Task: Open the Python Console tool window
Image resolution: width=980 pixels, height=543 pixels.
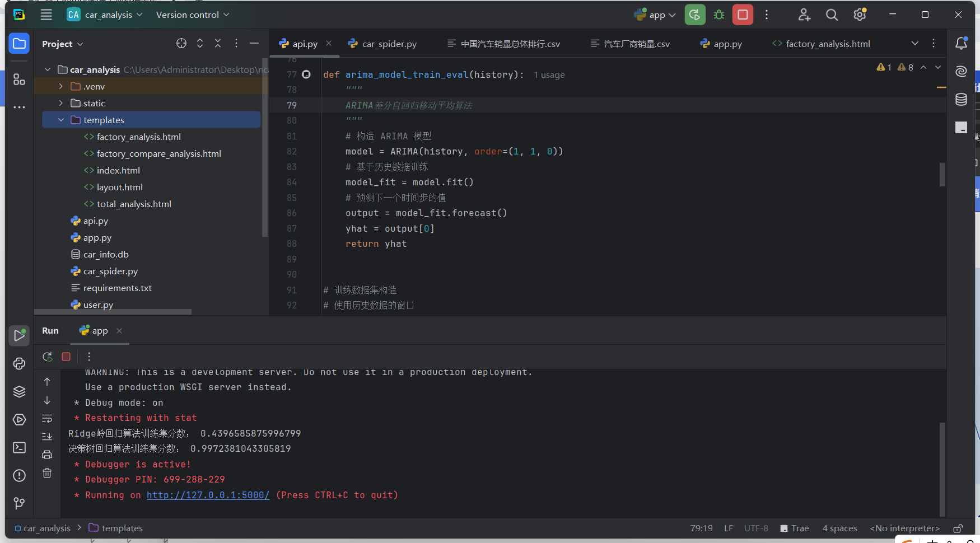Action: [x=19, y=364]
